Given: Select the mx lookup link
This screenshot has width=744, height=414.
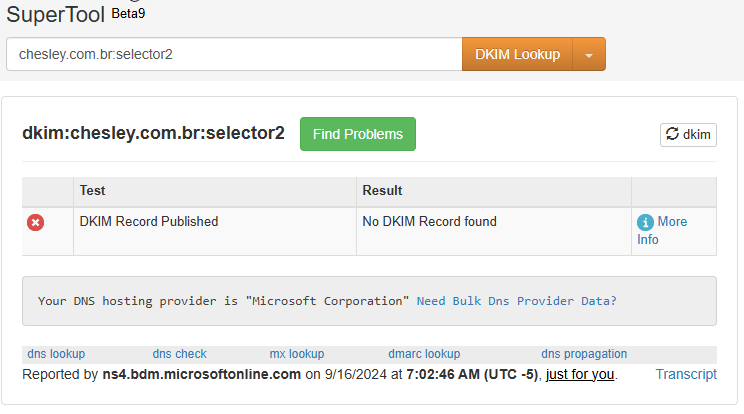Looking at the screenshot, I should 297,354.
